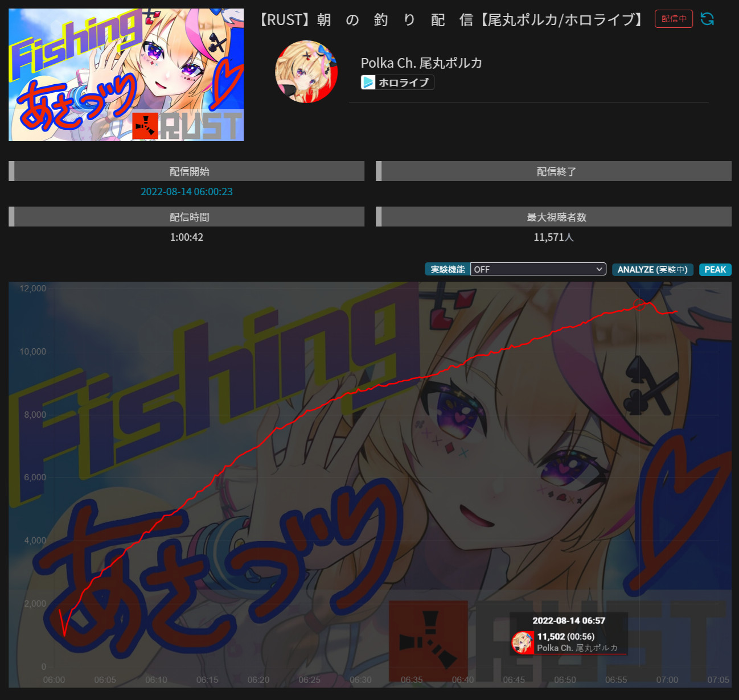The height and width of the screenshot is (700, 739).
Task: Click the small channel avatar inside the chart tooltip
Action: (523, 642)
